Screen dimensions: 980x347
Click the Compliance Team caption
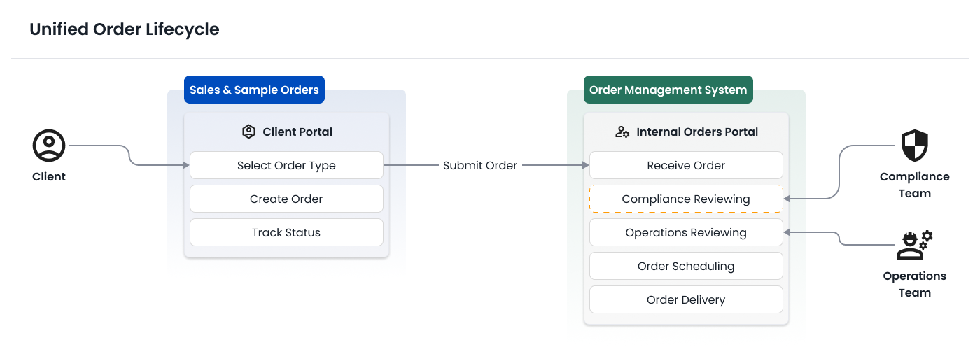(x=915, y=185)
